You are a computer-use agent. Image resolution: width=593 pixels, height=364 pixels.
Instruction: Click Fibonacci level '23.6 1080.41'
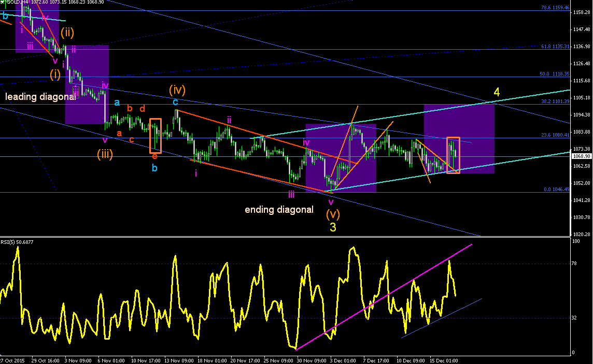(555, 135)
